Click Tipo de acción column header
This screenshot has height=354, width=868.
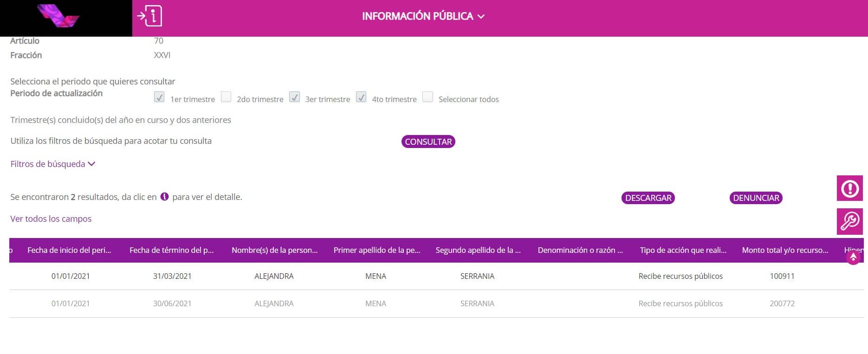point(683,250)
